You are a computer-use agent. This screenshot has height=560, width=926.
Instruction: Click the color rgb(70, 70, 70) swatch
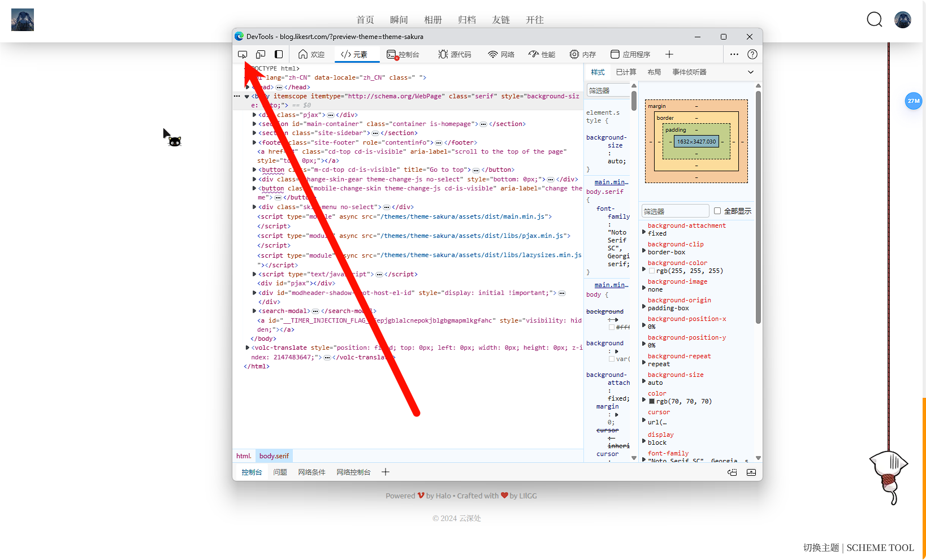652,401
